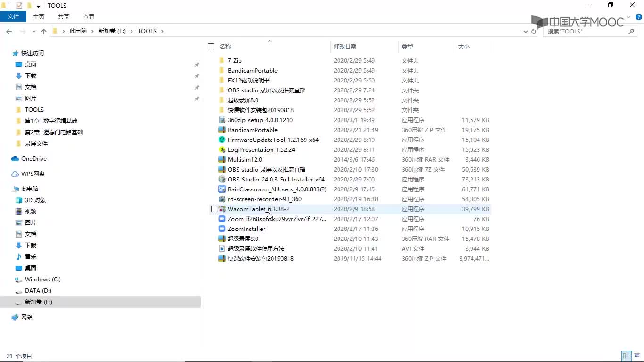Unpin 文档 from quick access
Screen dimensions: 644x362
click(x=197, y=87)
